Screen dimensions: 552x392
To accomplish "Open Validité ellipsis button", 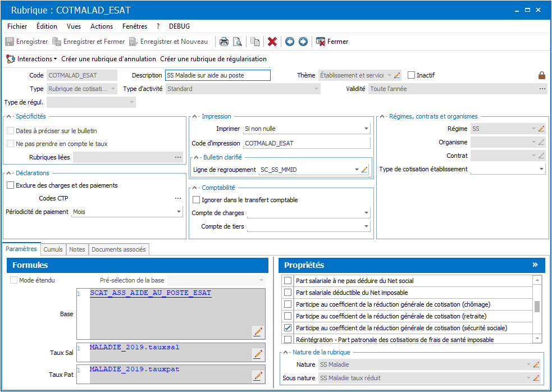I will (x=542, y=89).
